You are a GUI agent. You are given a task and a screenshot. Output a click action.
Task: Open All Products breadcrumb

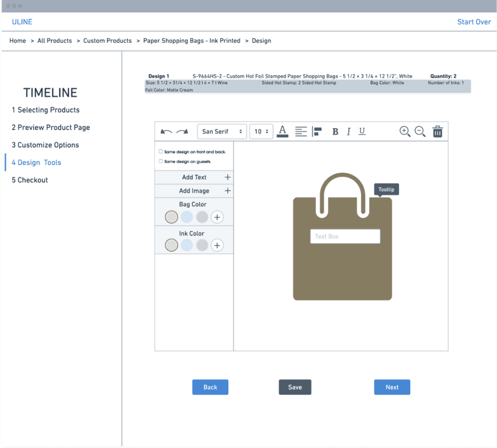[x=54, y=41]
